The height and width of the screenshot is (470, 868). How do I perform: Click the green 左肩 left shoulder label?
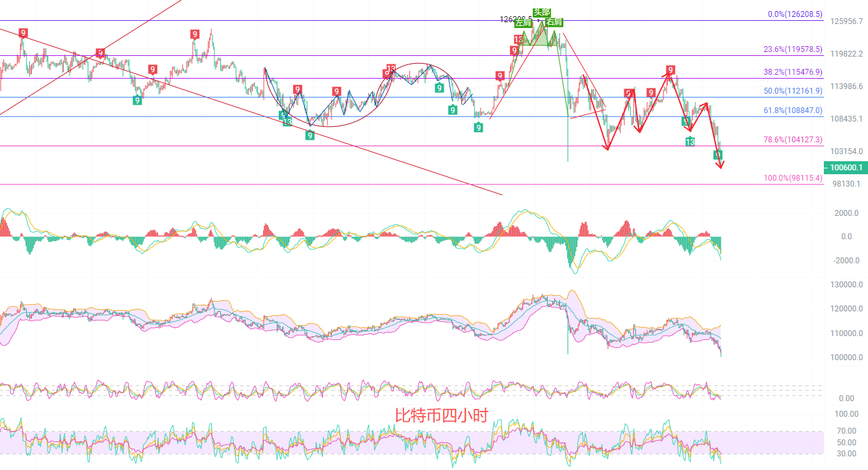[523, 23]
